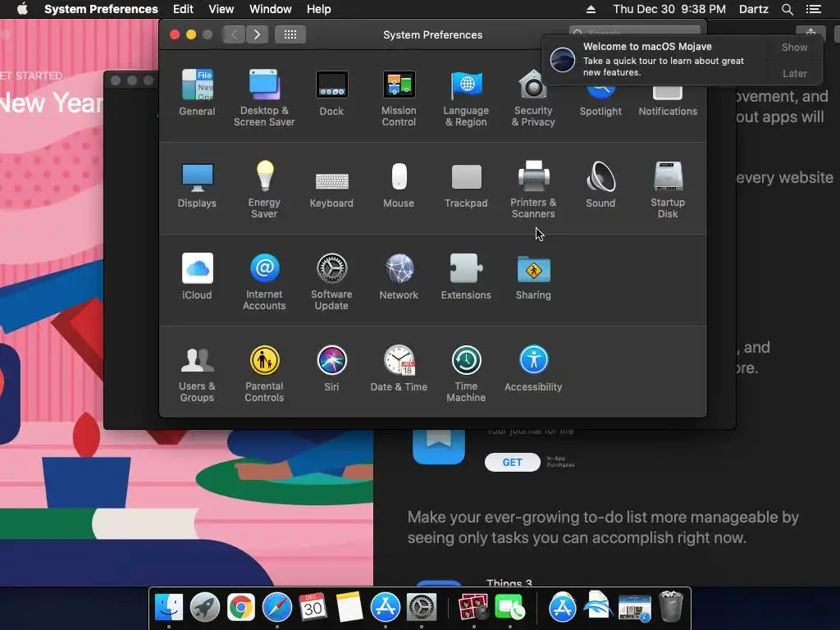Click the Show All grid button
The image size is (840, 630).
pos(290,34)
